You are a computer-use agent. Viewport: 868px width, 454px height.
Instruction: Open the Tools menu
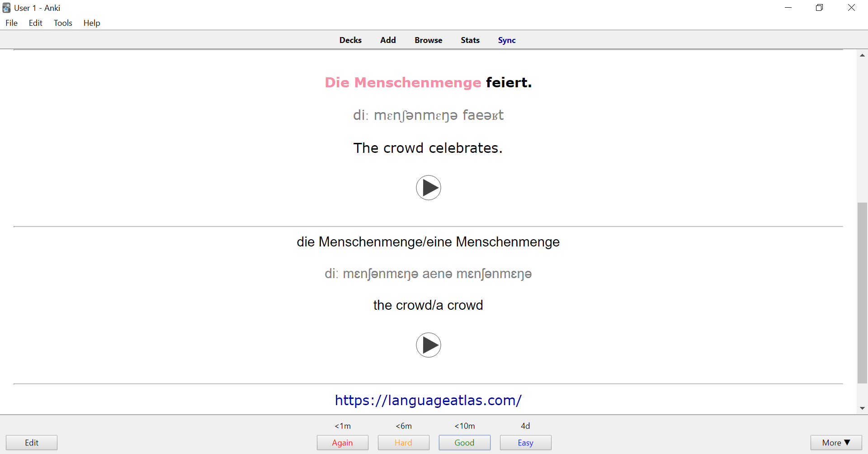[x=63, y=23]
